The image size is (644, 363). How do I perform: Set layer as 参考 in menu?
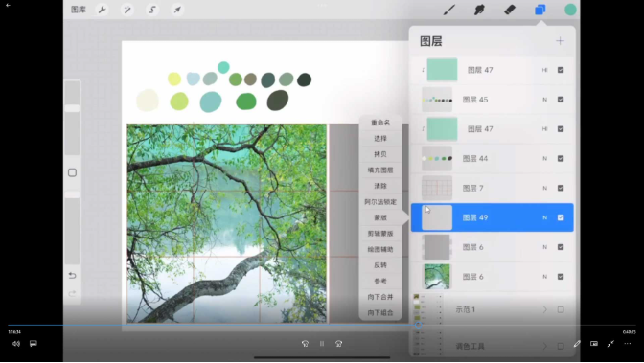380,282
